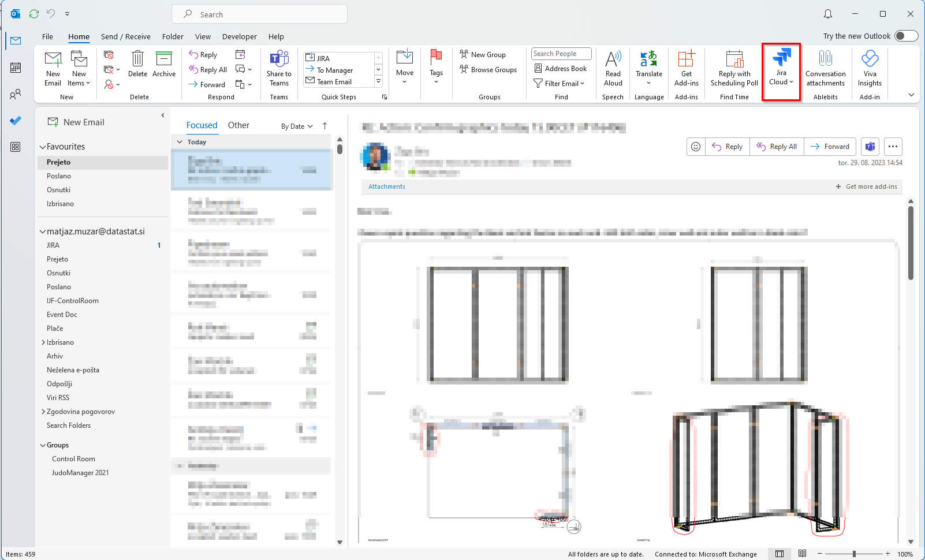Image resolution: width=925 pixels, height=560 pixels.
Task: Switch to reading view in status bar
Action: tap(802, 554)
